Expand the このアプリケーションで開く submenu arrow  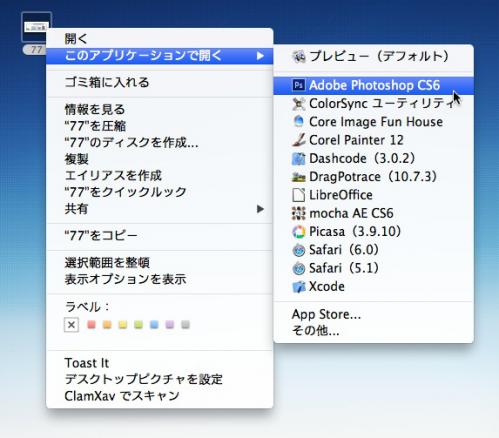click(x=260, y=56)
